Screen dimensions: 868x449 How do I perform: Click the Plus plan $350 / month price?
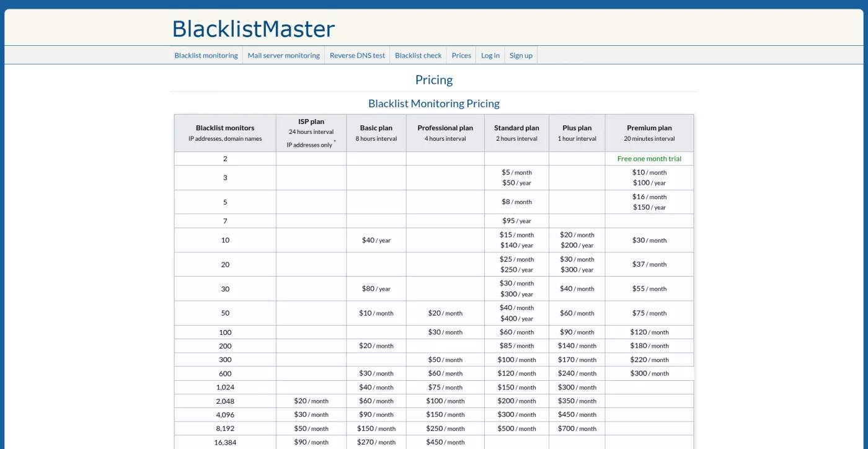577,401
